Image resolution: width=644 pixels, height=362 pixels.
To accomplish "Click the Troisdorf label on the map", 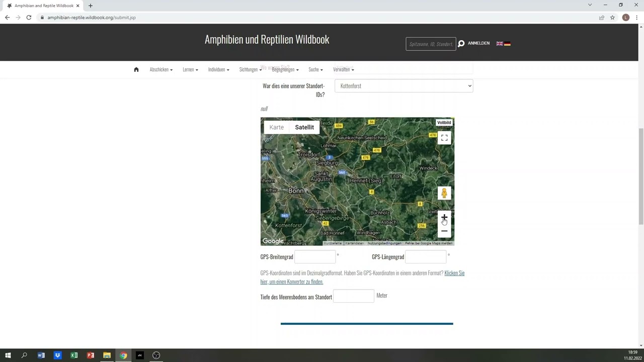I will click(309, 155).
